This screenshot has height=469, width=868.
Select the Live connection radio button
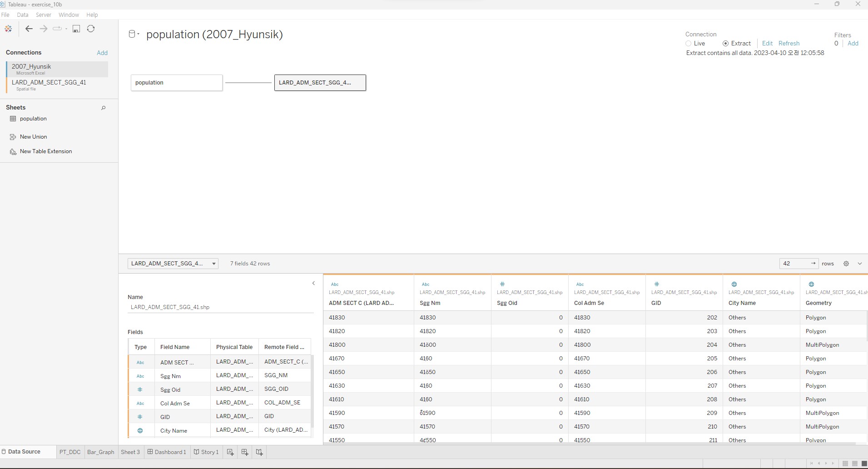tap(689, 44)
